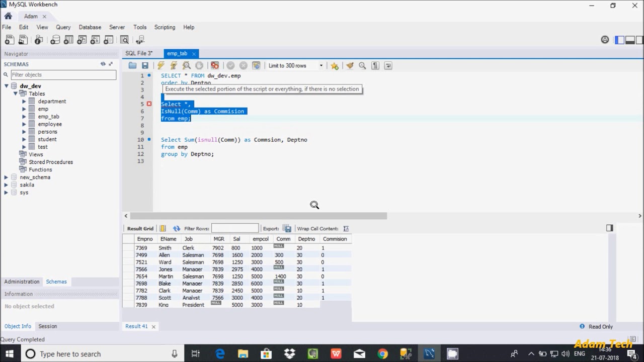Image resolution: width=644 pixels, height=362 pixels.
Task: Export the result set to file
Action: click(287, 228)
